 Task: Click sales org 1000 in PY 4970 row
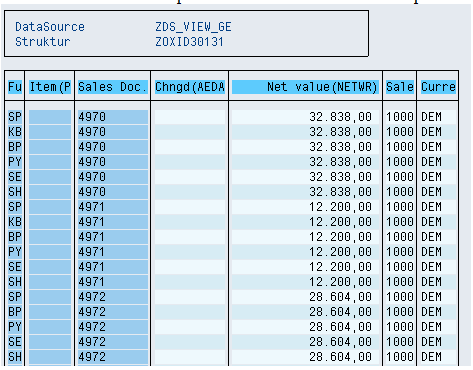click(x=400, y=162)
